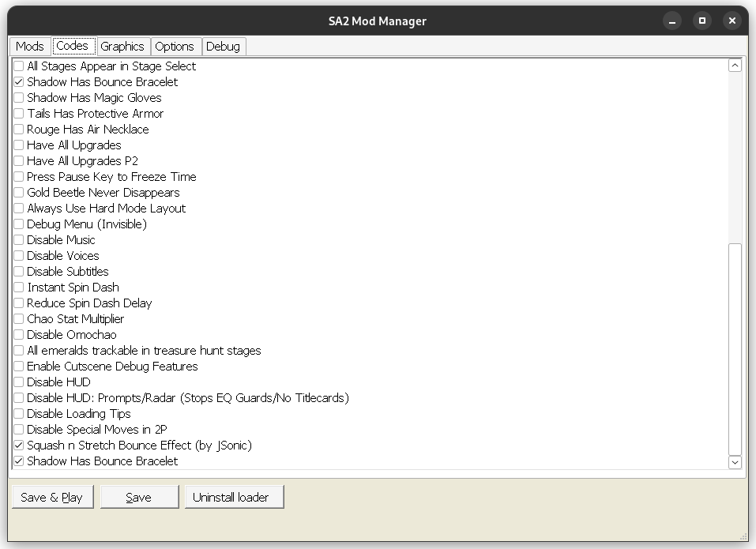The width and height of the screenshot is (756, 549).
Task: Click the Uninstall loader button
Action: pos(234,497)
